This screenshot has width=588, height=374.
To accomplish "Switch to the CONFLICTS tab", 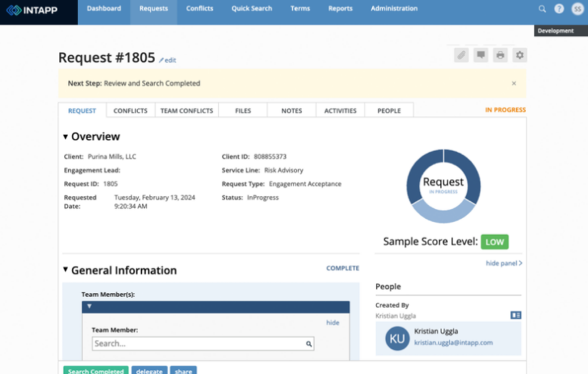I will pyautogui.click(x=131, y=111).
